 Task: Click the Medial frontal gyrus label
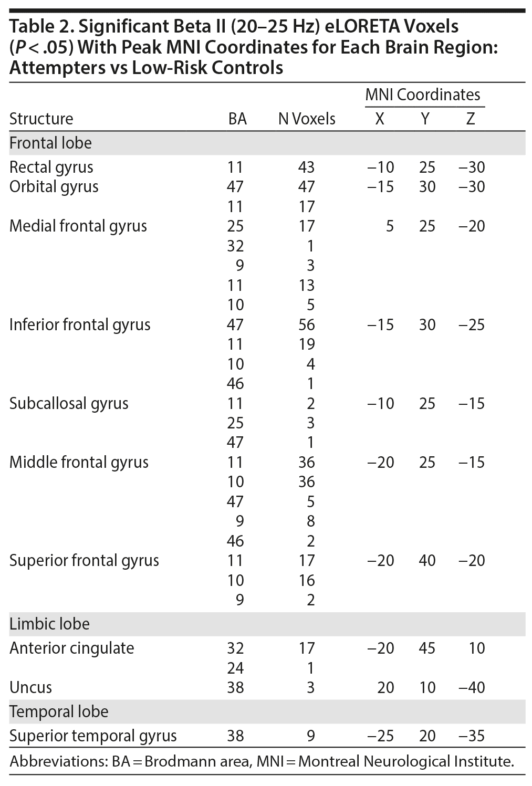[x=78, y=226]
